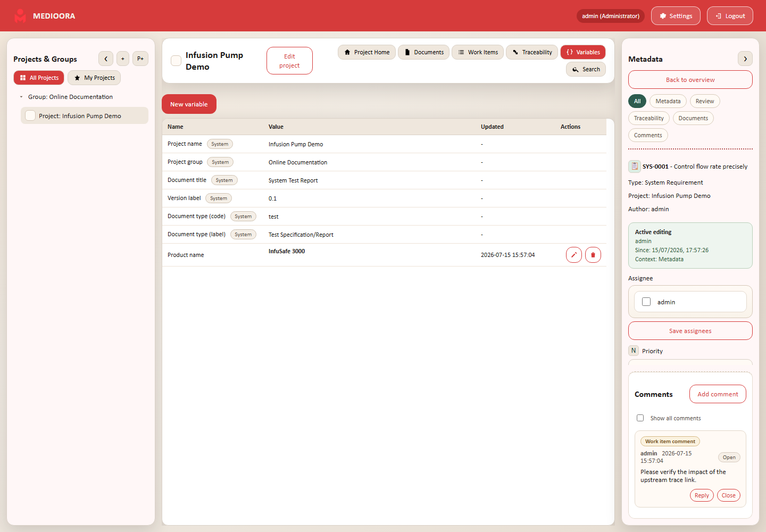
Task: Open Settings from the top bar
Action: [x=676, y=16]
